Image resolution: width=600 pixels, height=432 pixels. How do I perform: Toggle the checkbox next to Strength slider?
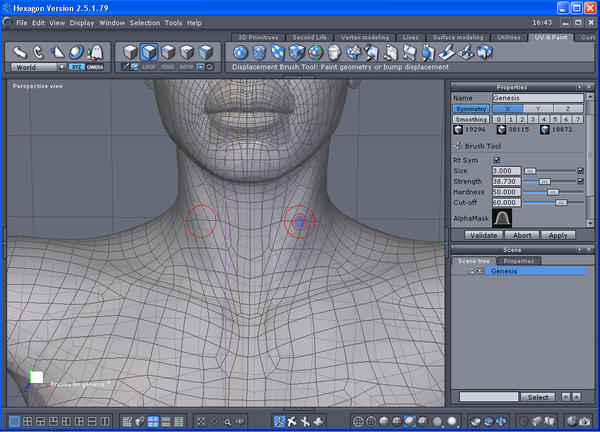pyautogui.click(x=580, y=181)
